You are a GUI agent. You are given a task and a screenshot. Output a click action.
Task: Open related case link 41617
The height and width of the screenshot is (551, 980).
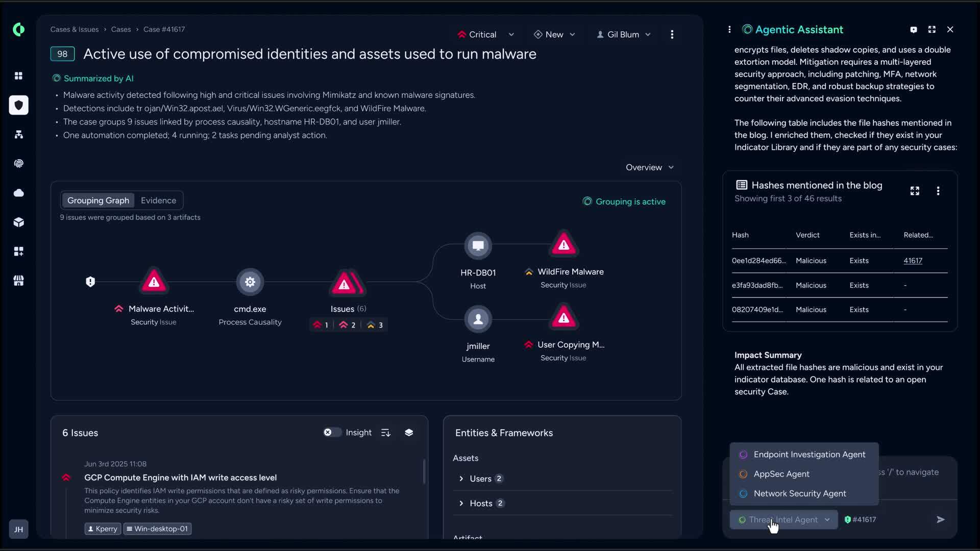(x=913, y=261)
